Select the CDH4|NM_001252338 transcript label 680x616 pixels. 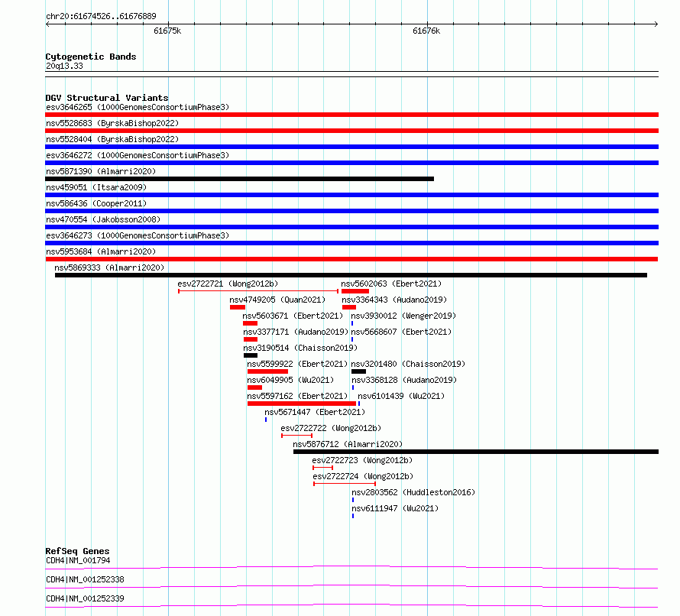[x=85, y=579]
